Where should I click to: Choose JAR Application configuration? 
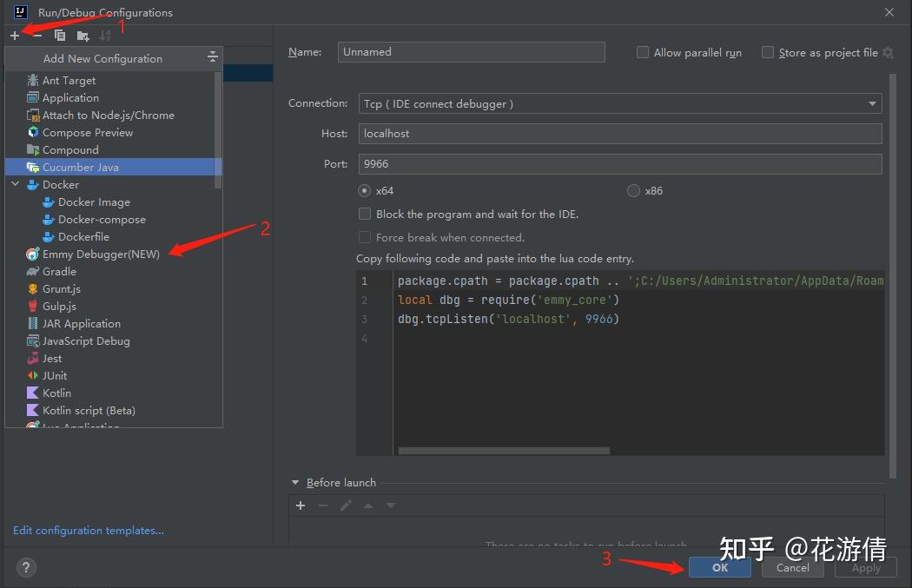(x=114, y=324)
